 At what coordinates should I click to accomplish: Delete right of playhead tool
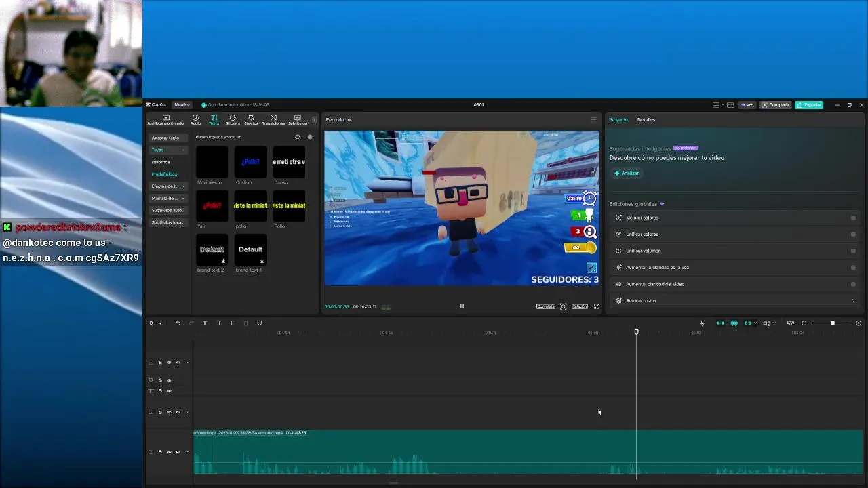tap(232, 323)
